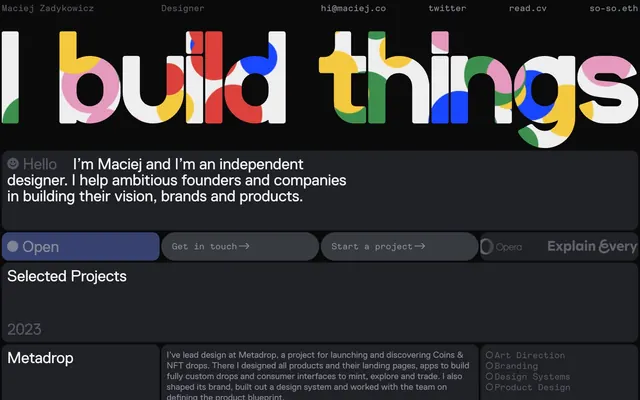Viewport: 640px width, 400px height.
Task: Open the so-so.eth header link
Action: pyautogui.click(x=613, y=8)
